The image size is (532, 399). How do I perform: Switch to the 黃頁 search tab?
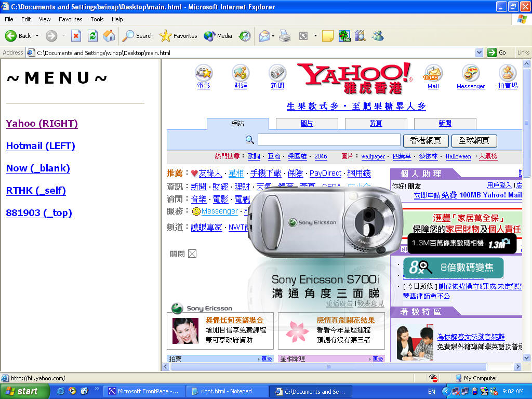[376, 124]
